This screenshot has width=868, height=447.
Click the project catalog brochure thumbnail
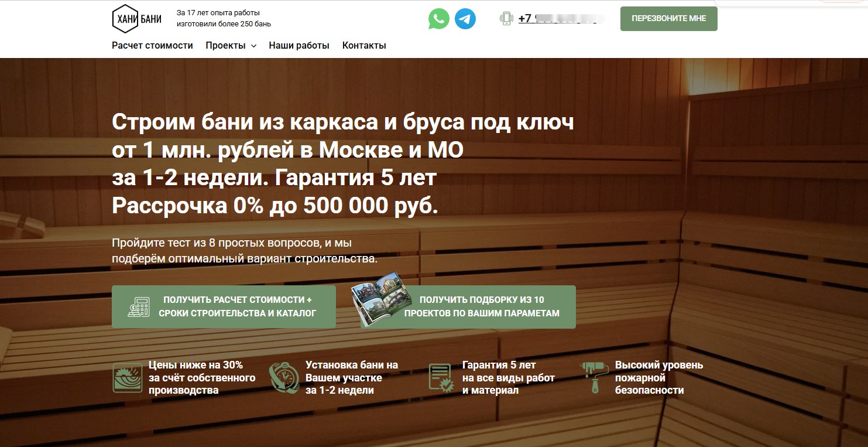tap(378, 299)
